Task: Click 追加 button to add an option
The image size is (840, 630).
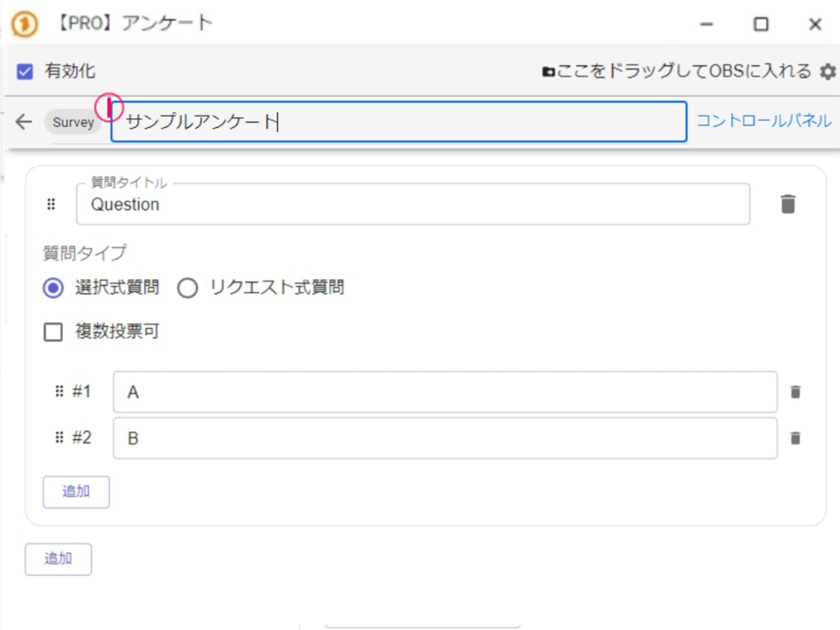Action: 76,492
